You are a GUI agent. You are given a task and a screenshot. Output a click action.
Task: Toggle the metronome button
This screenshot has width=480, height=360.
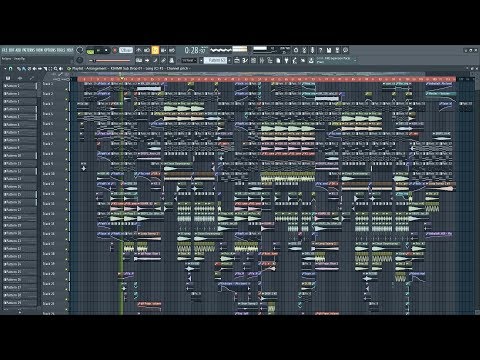[138, 50]
